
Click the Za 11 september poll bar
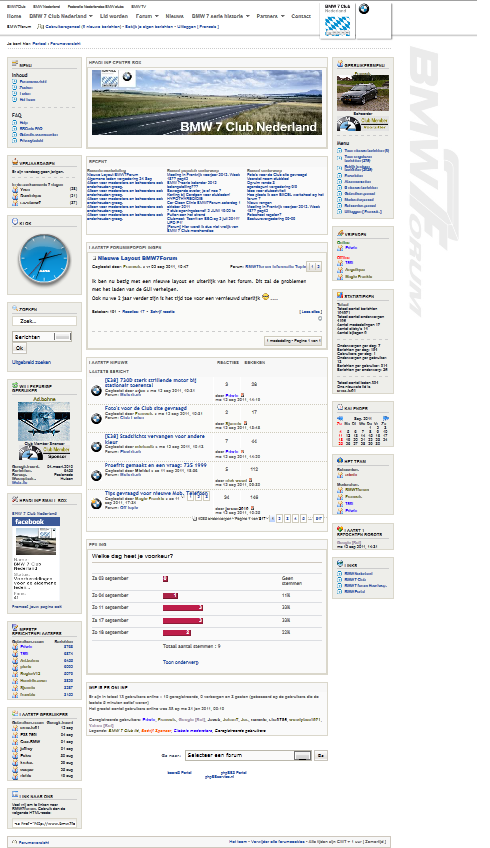(x=183, y=608)
